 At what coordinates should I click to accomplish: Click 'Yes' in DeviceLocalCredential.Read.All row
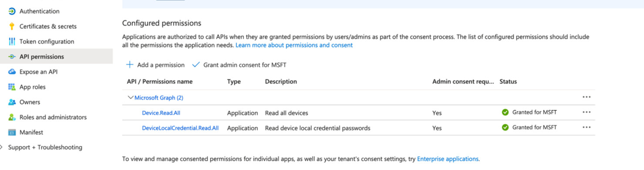(437, 128)
